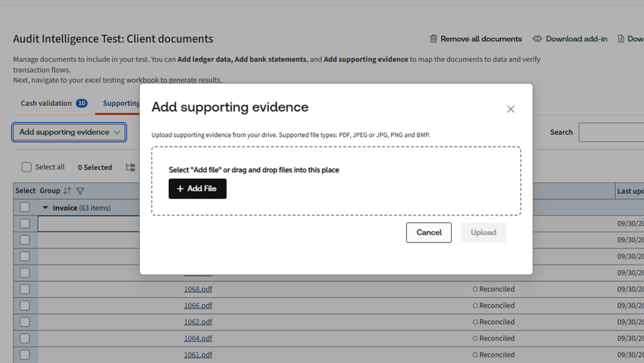This screenshot has width=644, height=363.
Task: Switch to the Cash validation tab
Action: point(46,104)
